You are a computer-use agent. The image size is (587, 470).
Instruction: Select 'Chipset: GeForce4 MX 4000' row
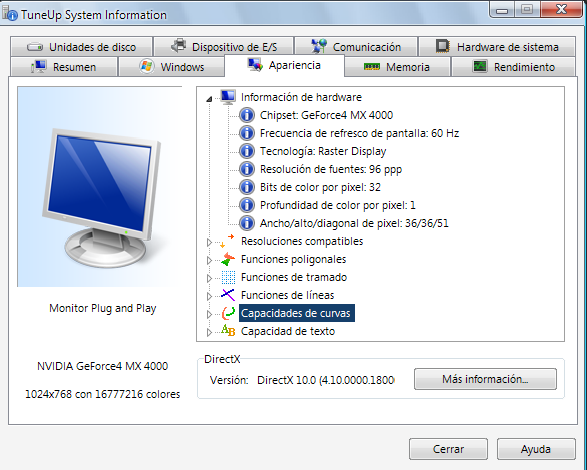pos(326,115)
